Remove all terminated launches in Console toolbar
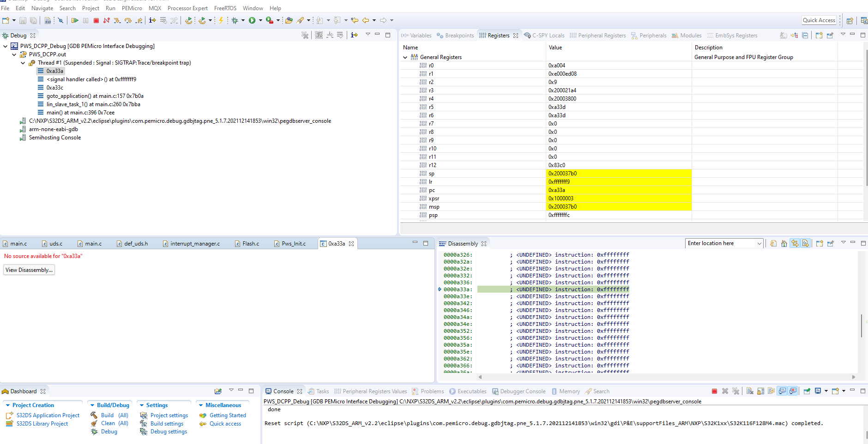 tap(736, 391)
